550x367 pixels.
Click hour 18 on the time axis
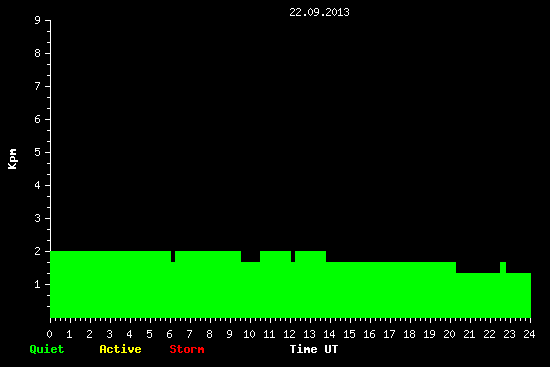tap(409, 334)
